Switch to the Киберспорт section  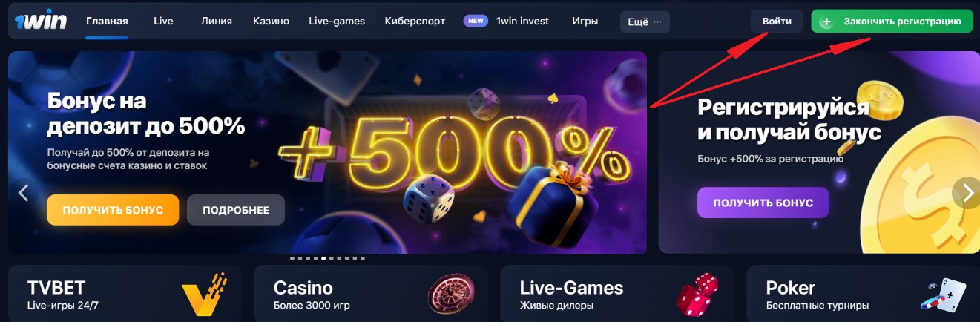(415, 21)
